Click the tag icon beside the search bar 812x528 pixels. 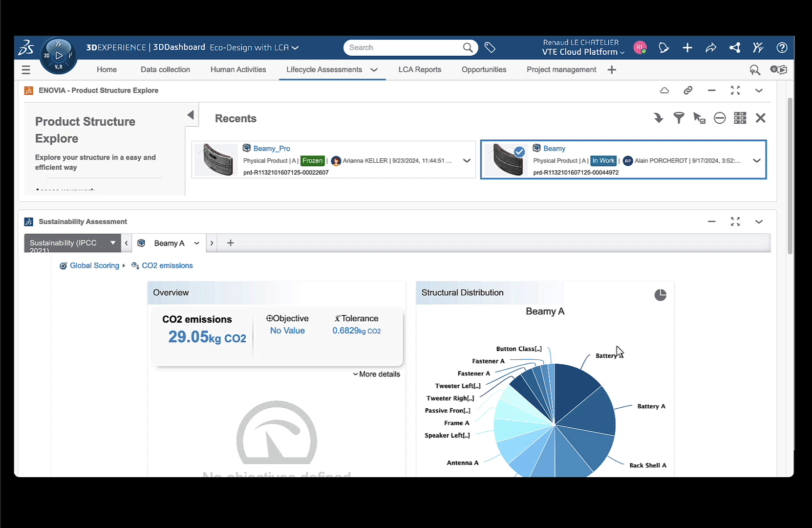[x=490, y=47]
